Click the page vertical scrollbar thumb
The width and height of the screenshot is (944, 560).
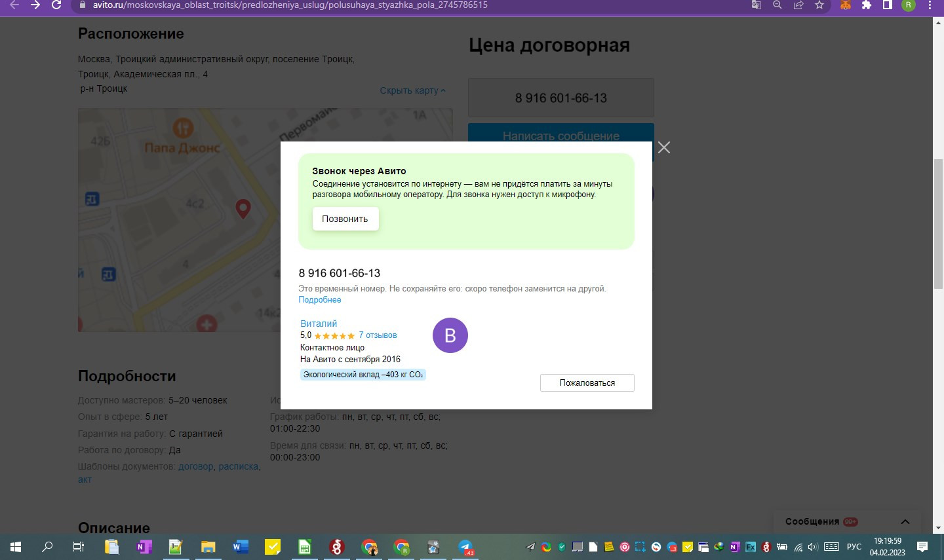coord(938,224)
